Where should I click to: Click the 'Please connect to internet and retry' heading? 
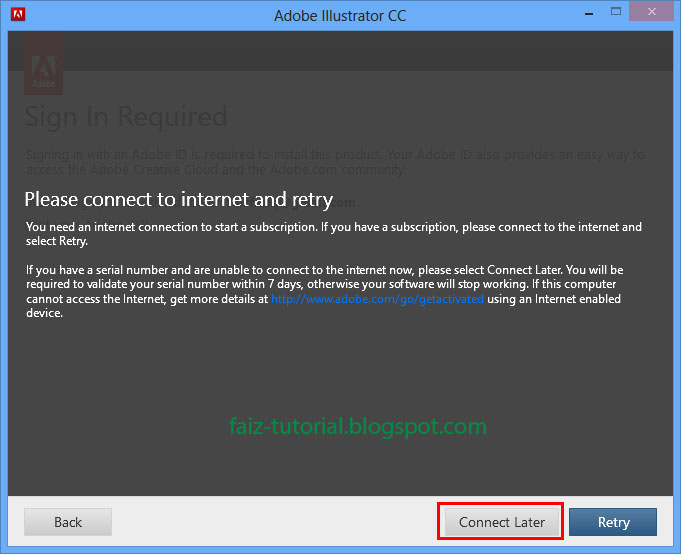click(179, 200)
